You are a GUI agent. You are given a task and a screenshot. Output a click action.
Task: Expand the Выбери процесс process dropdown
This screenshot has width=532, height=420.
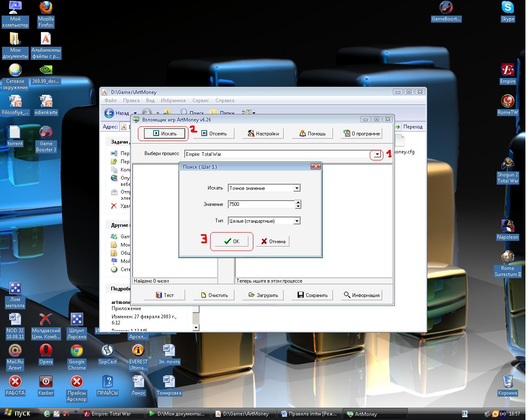377,154
